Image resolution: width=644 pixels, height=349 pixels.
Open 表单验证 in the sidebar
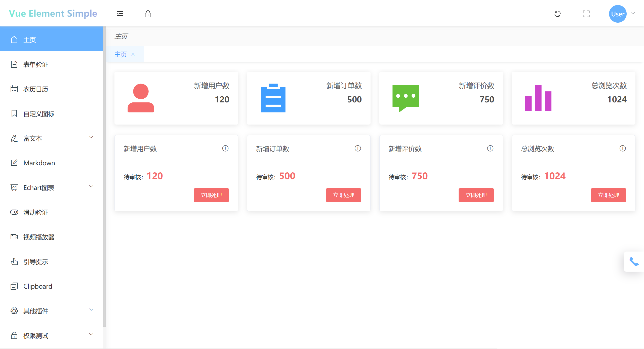pos(36,64)
